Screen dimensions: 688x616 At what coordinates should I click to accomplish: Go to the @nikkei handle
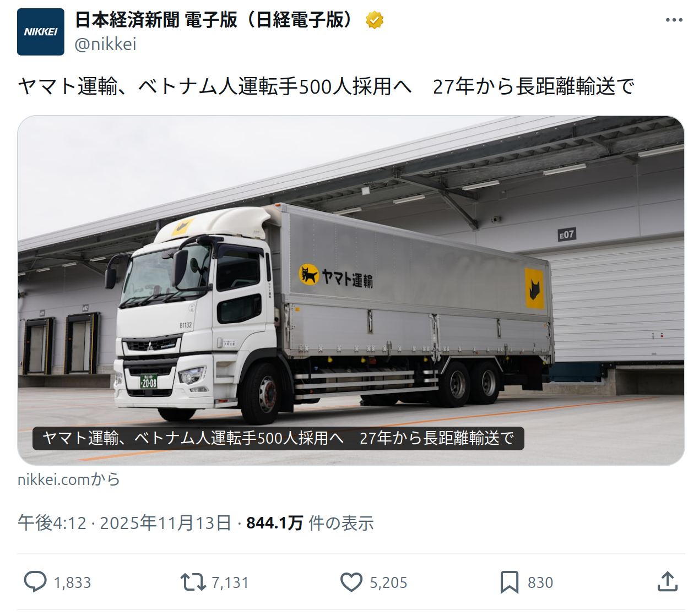105,44
